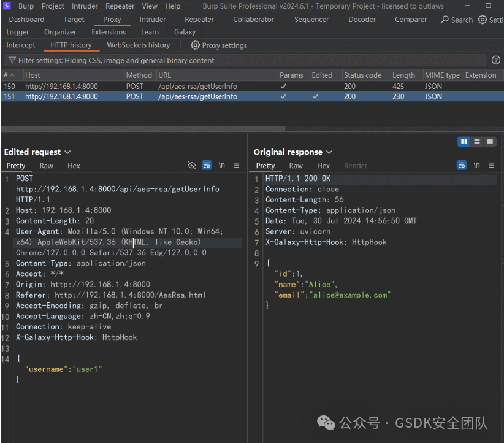Switch to the Dashboard tab

[27, 20]
